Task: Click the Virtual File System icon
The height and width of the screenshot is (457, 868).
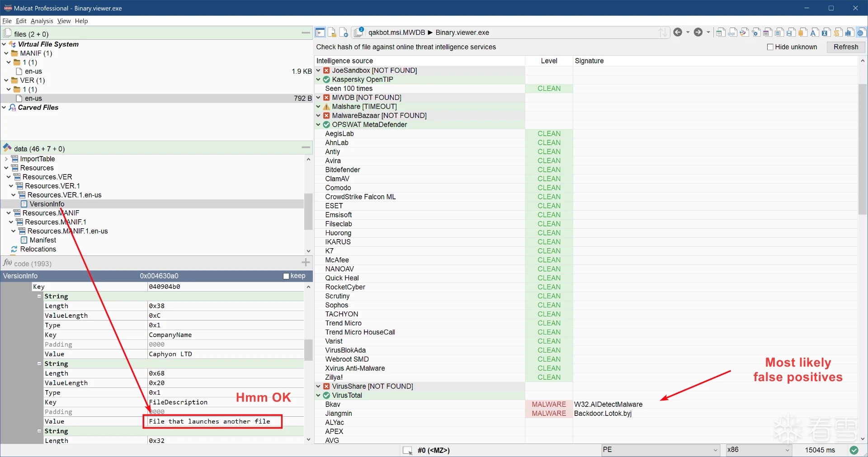Action: [x=12, y=44]
